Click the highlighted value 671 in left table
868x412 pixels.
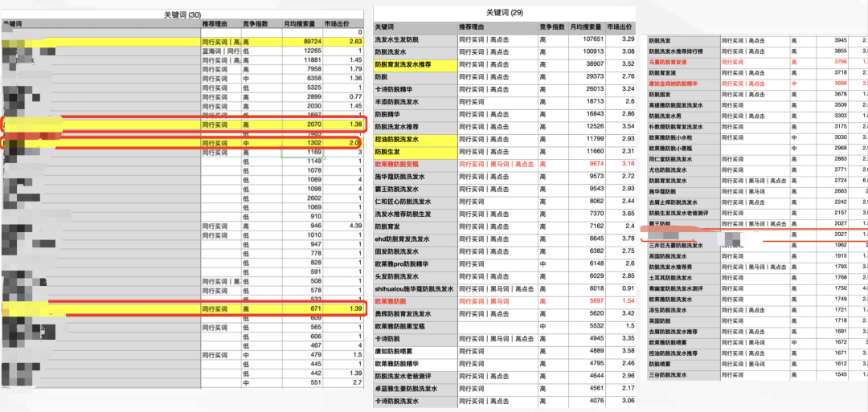pos(316,308)
